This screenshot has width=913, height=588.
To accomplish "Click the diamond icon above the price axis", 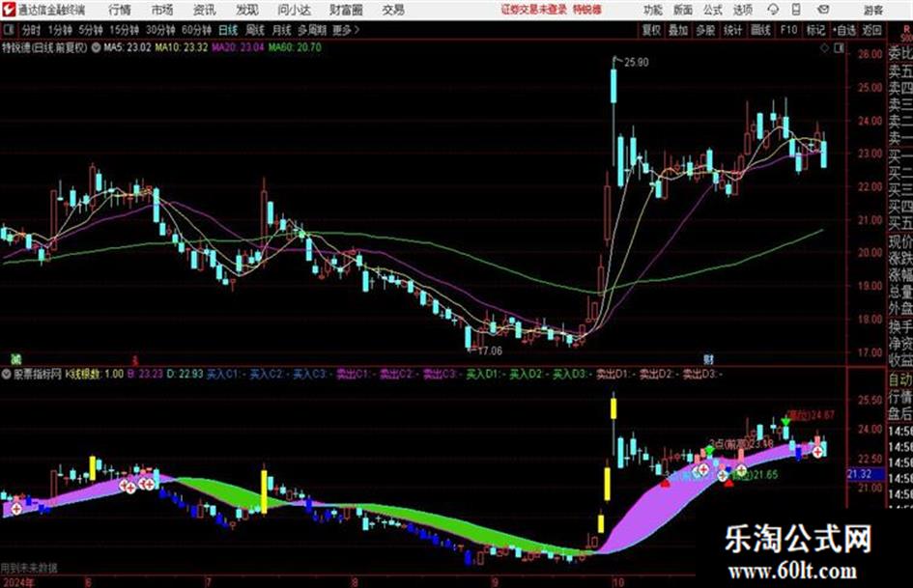I will pyautogui.click(x=824, y=48).
